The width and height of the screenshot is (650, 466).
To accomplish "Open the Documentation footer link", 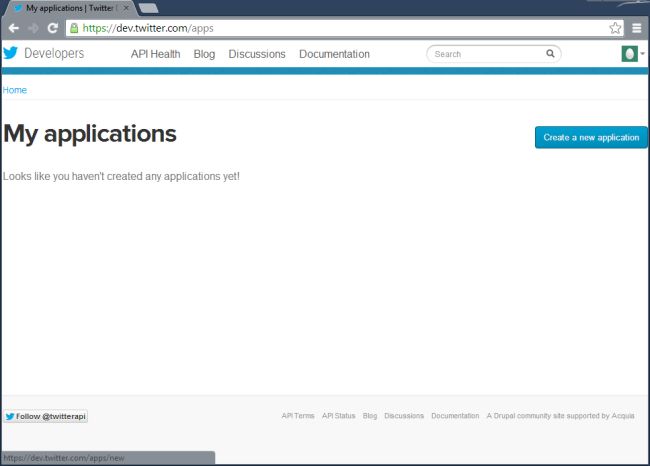I will tap(455, 416).
